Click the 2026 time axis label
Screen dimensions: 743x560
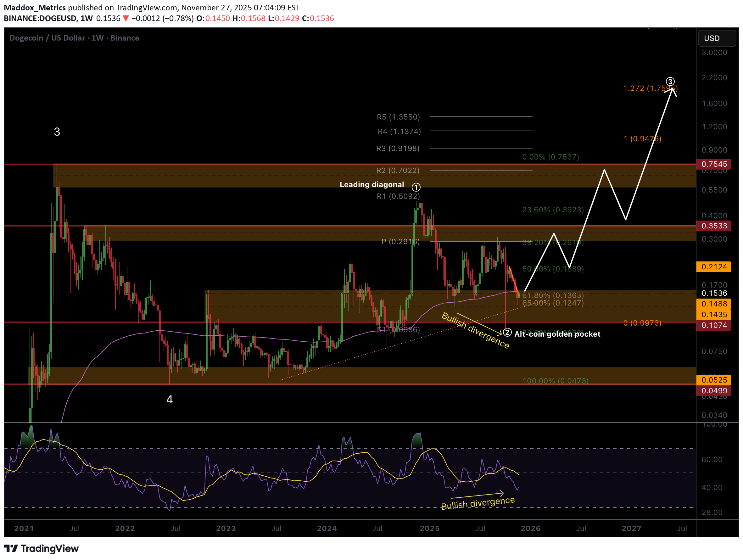tap(530, 529)
